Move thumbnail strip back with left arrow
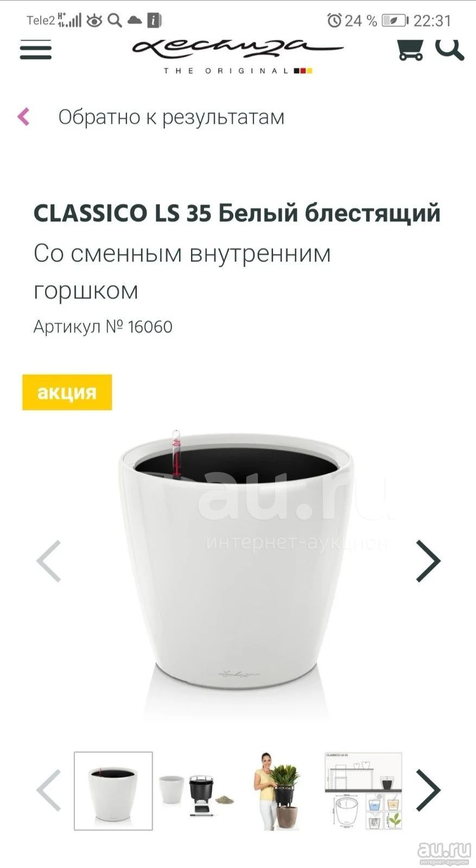Viewport: 476px width, 868px height. (48, 790)
